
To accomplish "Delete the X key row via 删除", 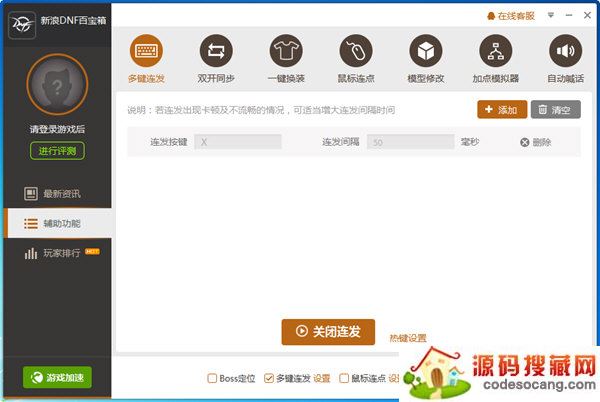I will (536, 142).
